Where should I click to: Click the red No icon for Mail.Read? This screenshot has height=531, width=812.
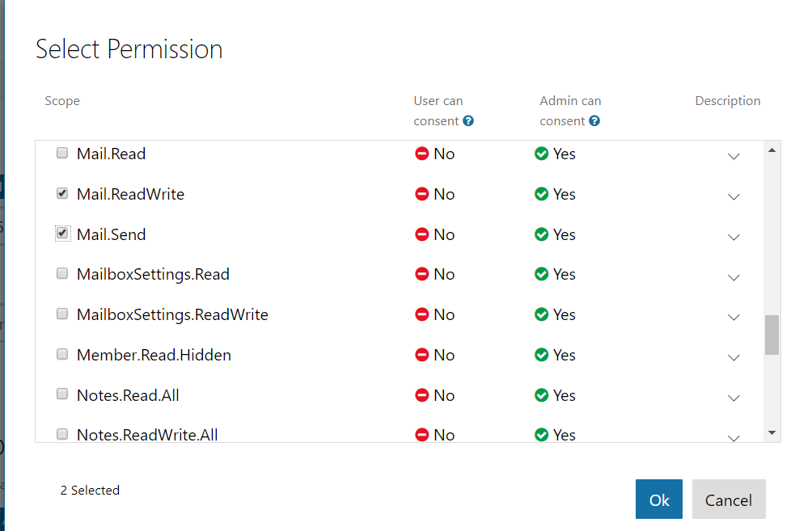pyautogui.click(x=421, y=154)
